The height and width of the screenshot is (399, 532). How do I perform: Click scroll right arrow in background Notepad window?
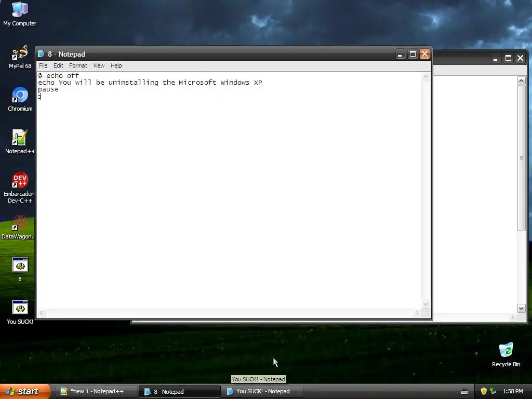513,317
